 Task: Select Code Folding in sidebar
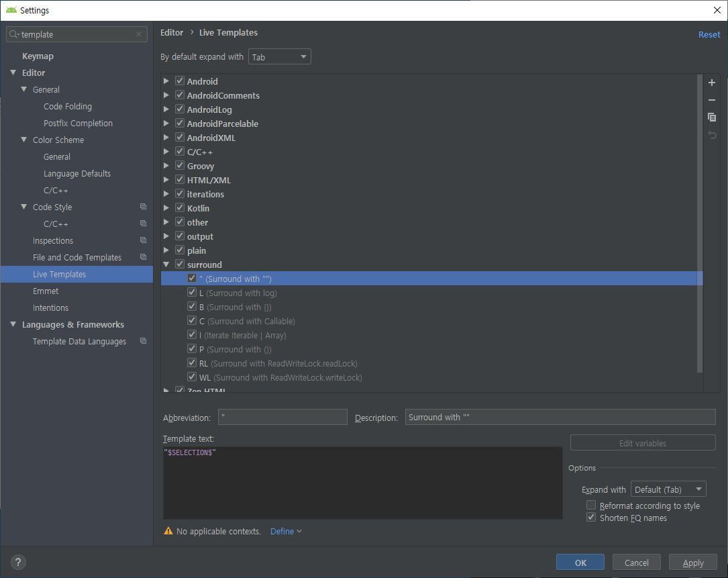[68, 106]
